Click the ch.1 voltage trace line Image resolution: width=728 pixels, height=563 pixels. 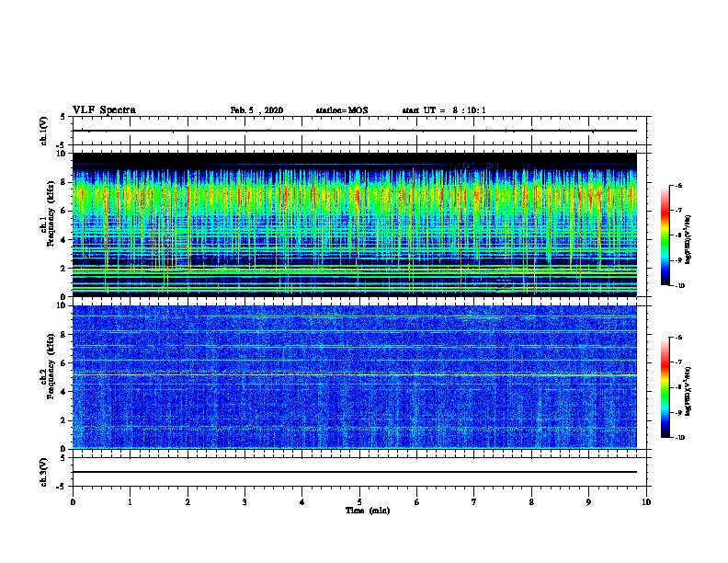click(355, 131)
